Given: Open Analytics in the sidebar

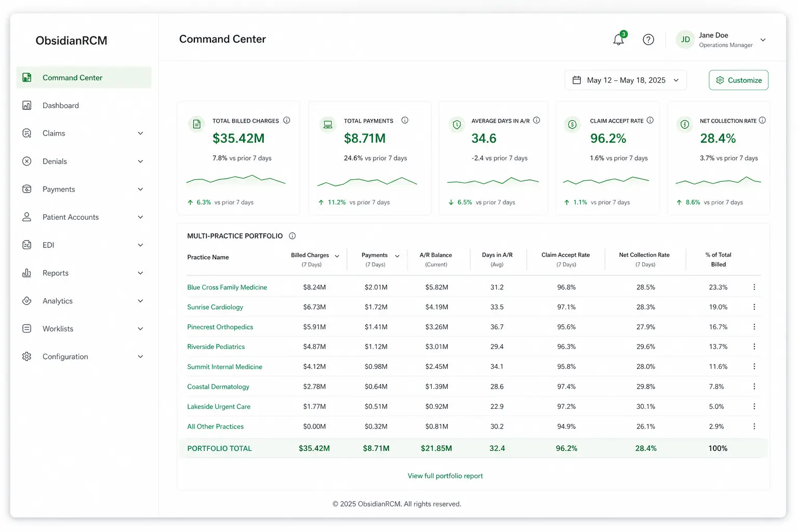Looking at the screenshot, I should coord(58,301).
